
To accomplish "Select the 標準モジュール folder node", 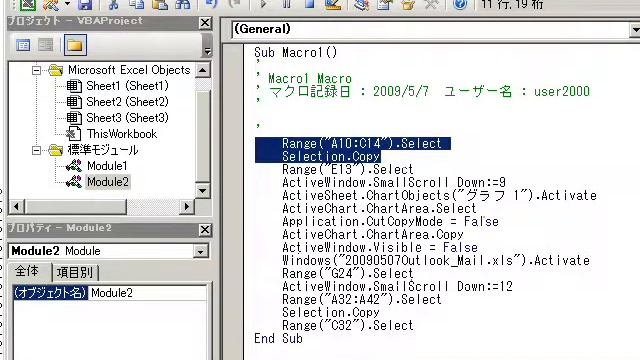I will 103,150.
